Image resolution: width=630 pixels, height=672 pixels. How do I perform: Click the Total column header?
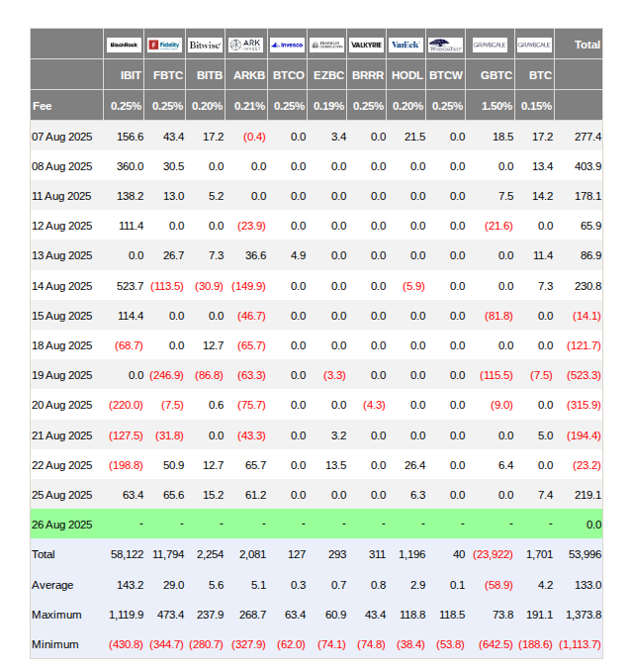click(586, 45)
